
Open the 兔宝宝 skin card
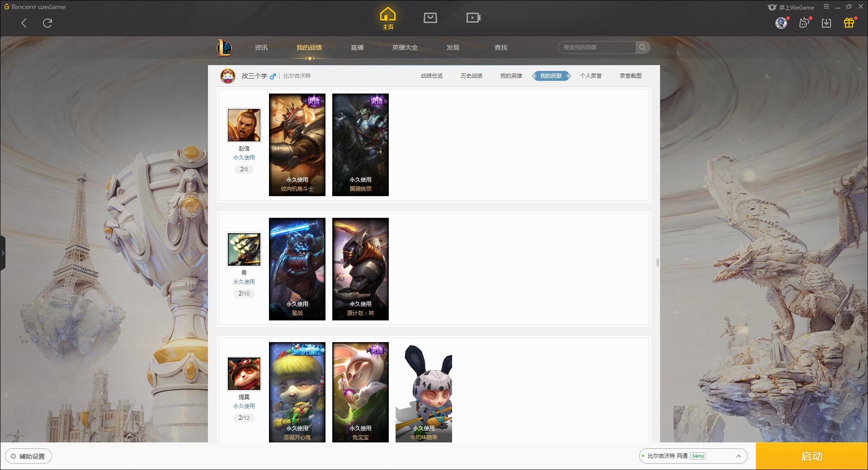pos(360,392)
